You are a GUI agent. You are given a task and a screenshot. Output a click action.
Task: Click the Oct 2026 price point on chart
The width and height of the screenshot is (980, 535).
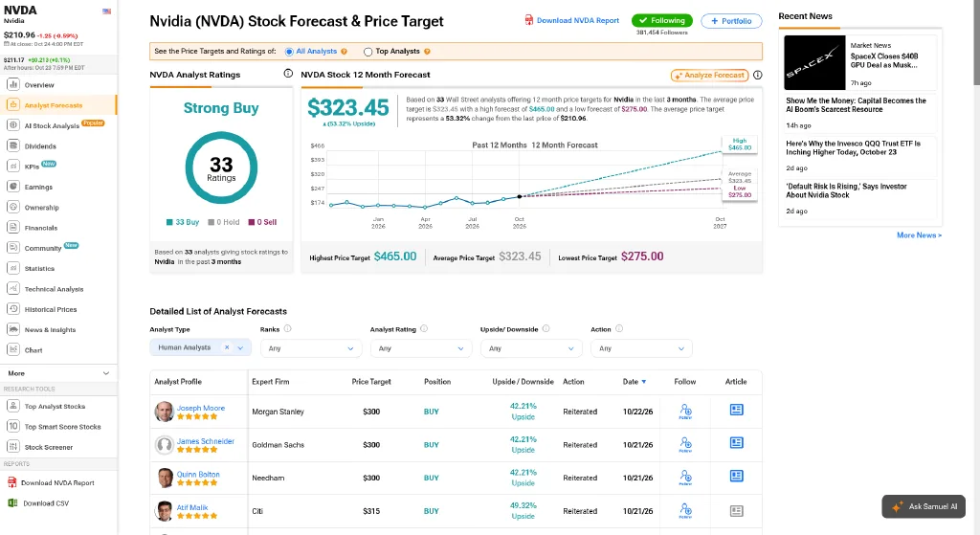pos(520,197)
